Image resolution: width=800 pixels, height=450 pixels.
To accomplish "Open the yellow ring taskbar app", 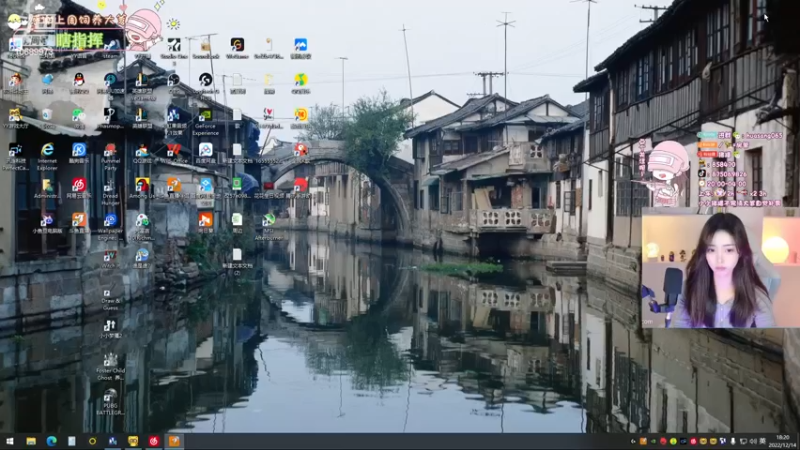I will (92, 441).
